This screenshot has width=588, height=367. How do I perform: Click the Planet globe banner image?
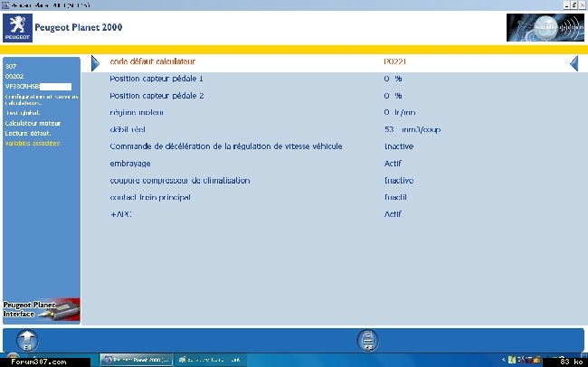coord(545,27)
